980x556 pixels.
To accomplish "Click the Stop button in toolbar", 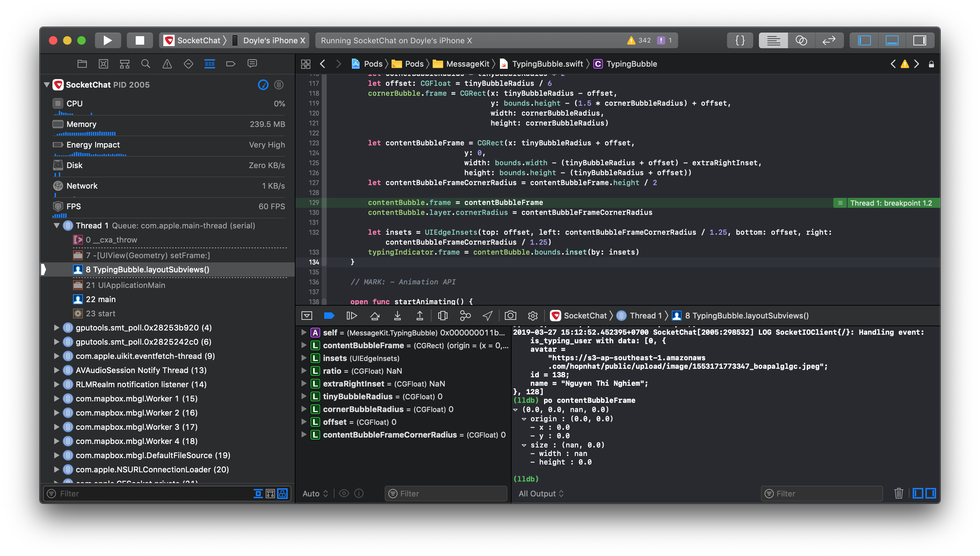I will coord(140,40).
